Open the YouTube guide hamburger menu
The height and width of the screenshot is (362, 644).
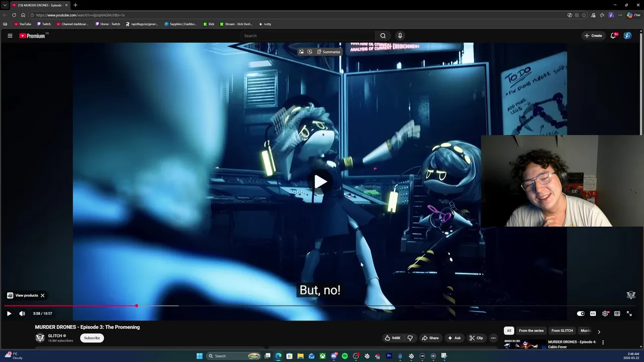coord(10,36)
